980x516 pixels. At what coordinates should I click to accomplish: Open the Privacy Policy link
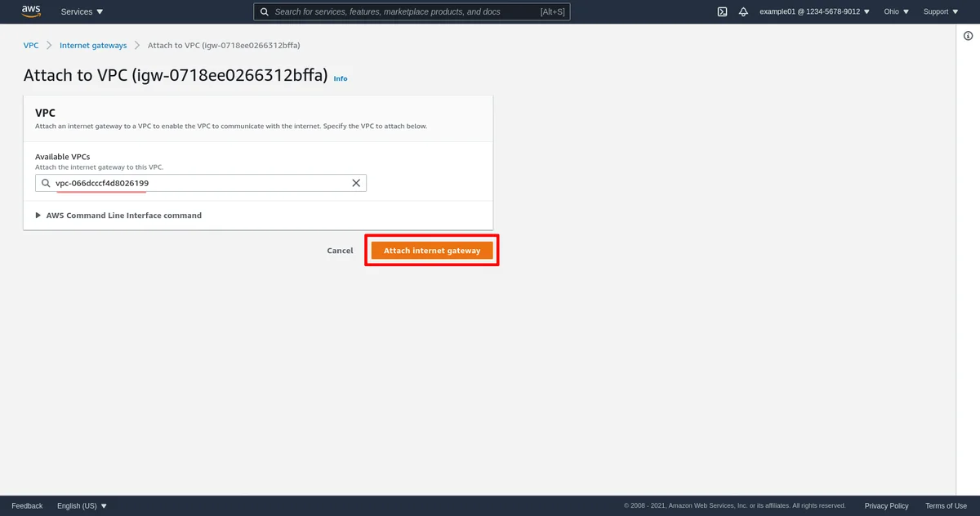(x=886, y=505)
